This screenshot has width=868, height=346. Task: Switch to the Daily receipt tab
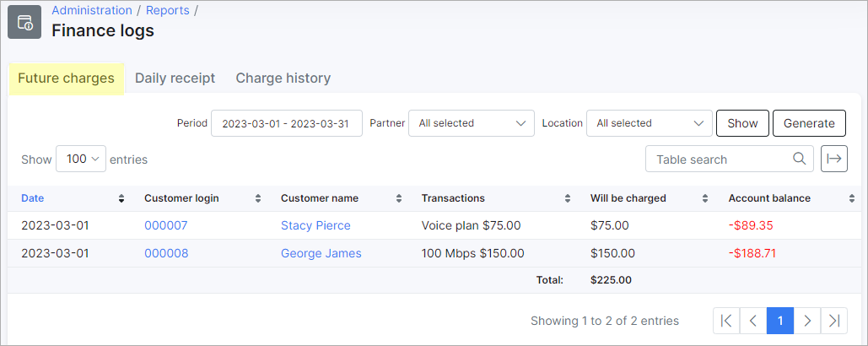coord(175,78)
